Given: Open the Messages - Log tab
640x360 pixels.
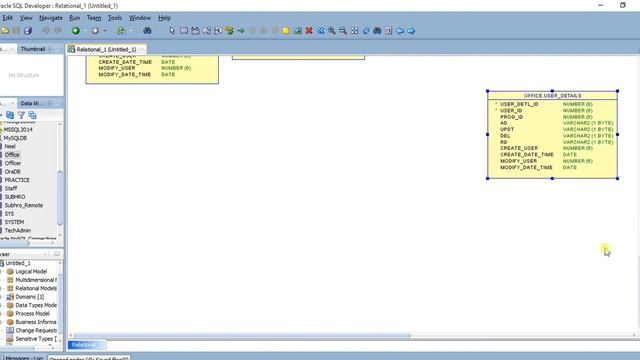Looking at the screenshot, I should (x=23, y=358).
